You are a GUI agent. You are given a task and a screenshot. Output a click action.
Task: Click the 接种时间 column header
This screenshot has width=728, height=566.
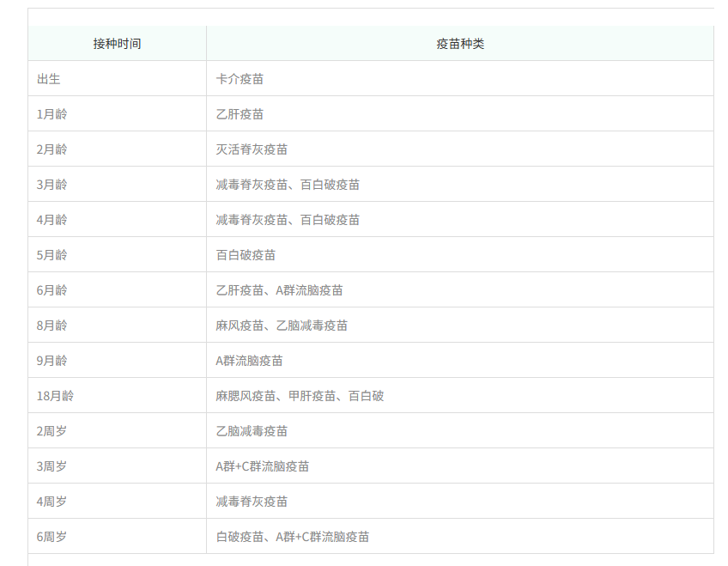tap(117, 44)
